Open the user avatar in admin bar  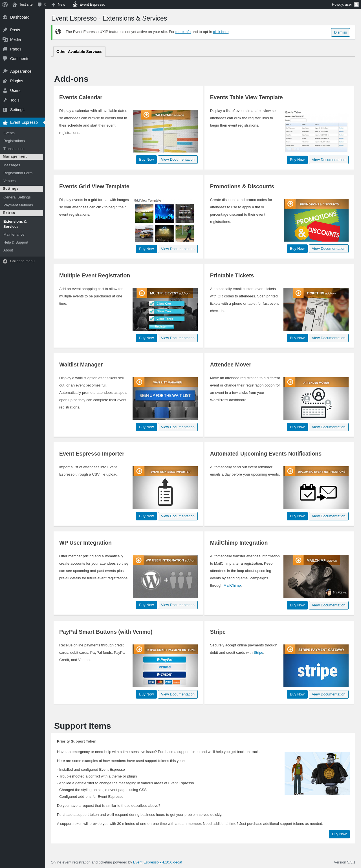click(356, 5)
